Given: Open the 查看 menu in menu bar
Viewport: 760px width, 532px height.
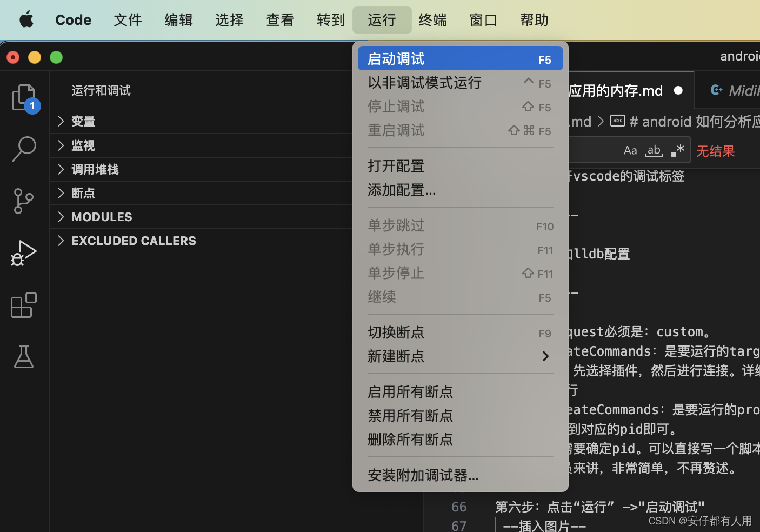Looking at the screenshot, I should pos(281,20).
